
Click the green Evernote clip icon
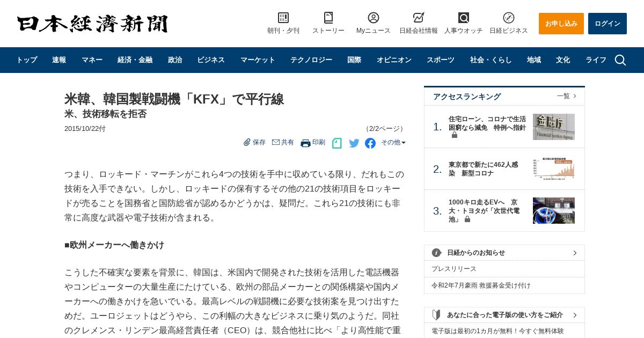click(337, 143)
